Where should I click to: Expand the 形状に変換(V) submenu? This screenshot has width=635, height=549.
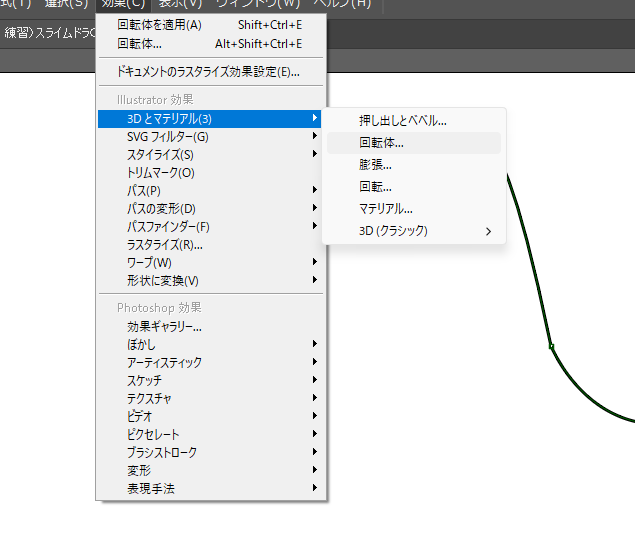click(162, 281)
